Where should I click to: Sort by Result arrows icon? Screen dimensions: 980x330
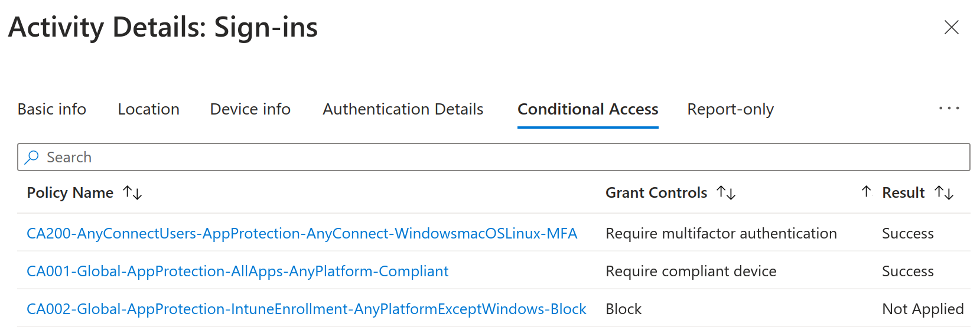pyautogui.click(x=944, y=192)
